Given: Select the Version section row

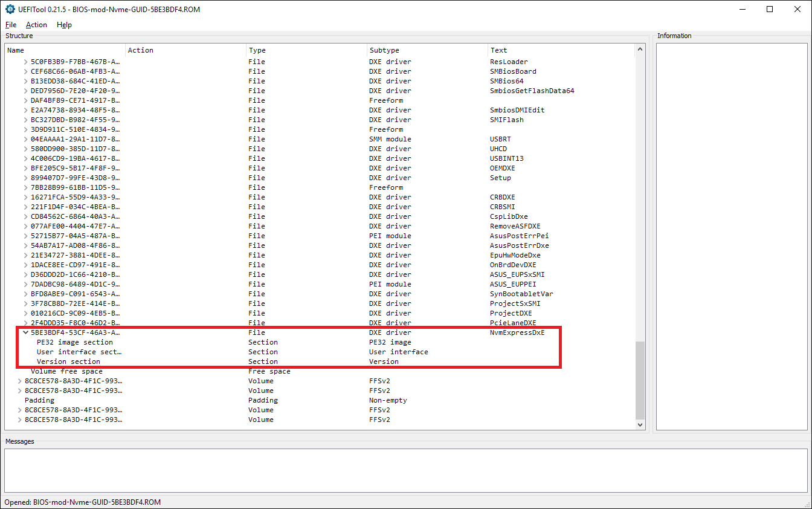Looking at the screenshot, I should point(320,361).
